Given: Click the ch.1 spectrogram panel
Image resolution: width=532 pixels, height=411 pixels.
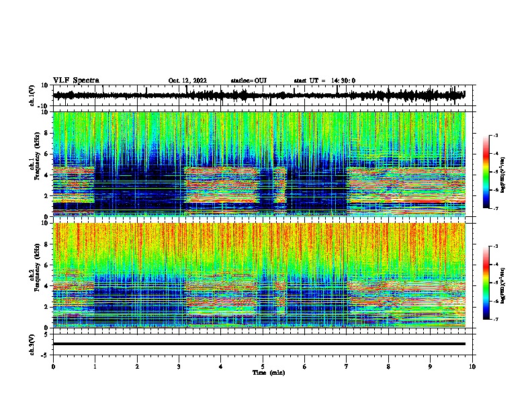Looking at the screenshot, I should click(x=259, y=164).
